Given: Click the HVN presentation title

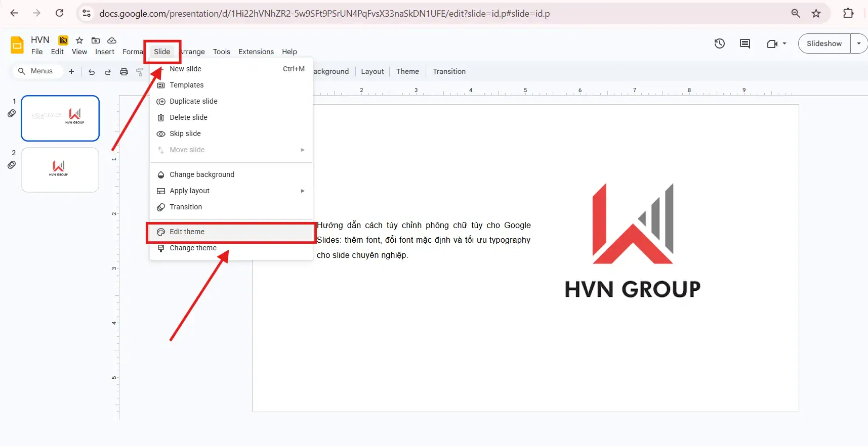Looking at the screenshot, I should (40, 40).
